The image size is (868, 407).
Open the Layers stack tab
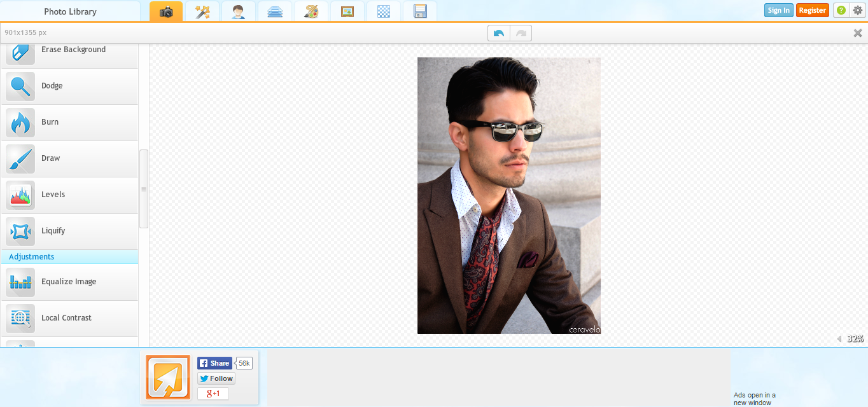click(275, 11)
